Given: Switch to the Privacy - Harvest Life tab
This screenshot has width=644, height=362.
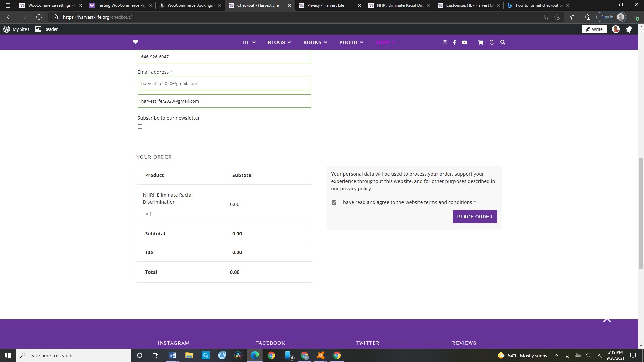Looking at the screenshot, I should pos(325,5).
